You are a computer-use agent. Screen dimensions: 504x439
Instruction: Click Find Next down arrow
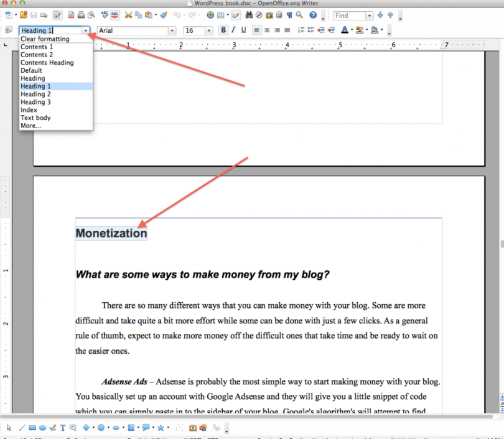coord(380,15)
